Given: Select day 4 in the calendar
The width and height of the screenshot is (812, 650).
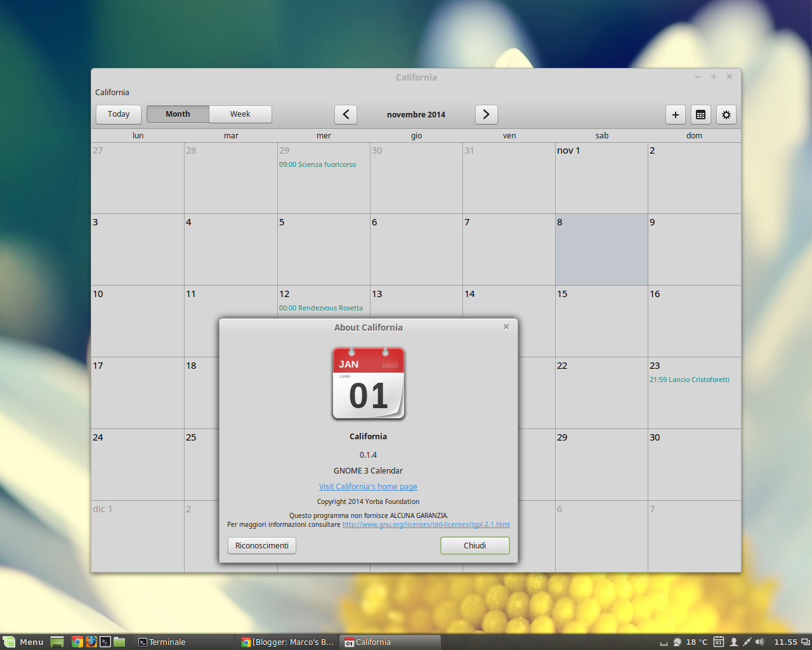Looking at the screenshot, I should tap(231, 249).
